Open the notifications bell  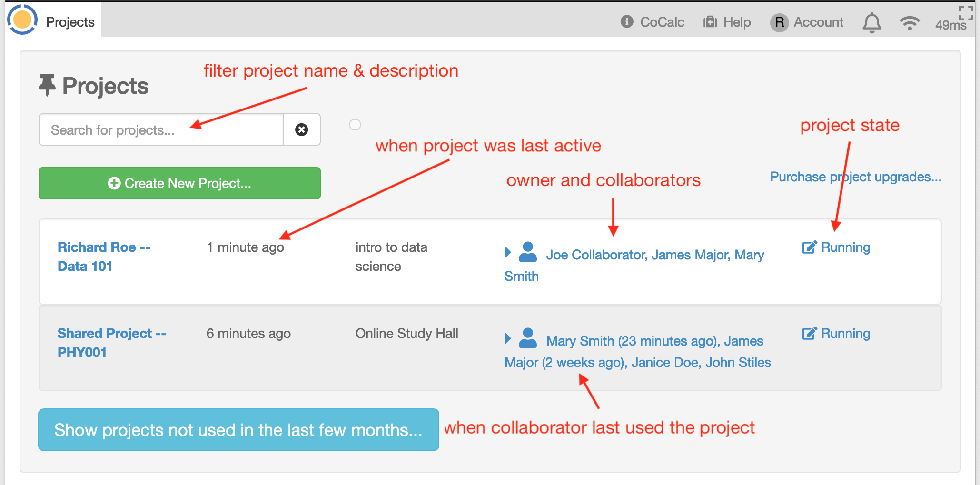point(871,22)
